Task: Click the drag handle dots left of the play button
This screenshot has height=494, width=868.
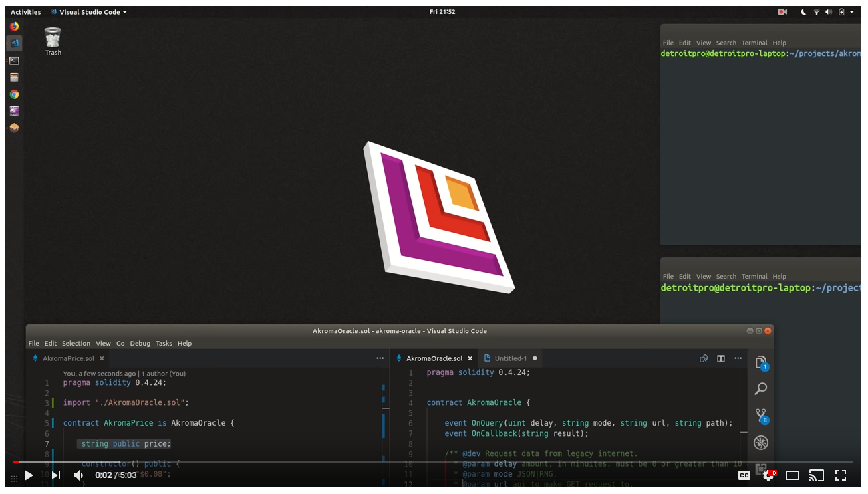Action: (14, 479)
